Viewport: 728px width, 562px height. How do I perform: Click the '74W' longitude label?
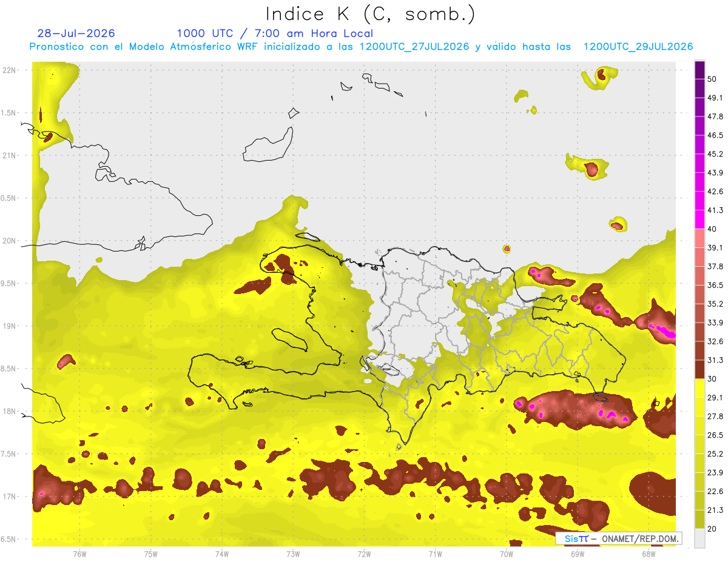(222, 554)
